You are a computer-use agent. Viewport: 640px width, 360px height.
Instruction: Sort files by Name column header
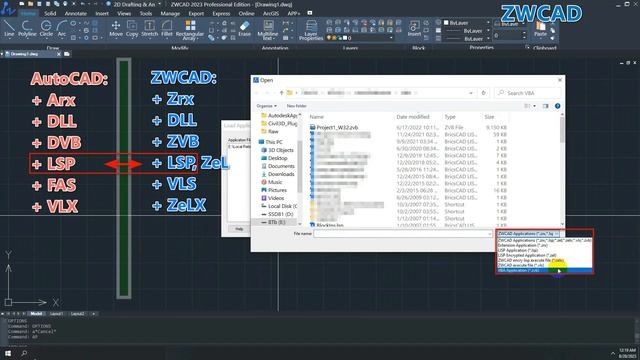click(317, 117)
